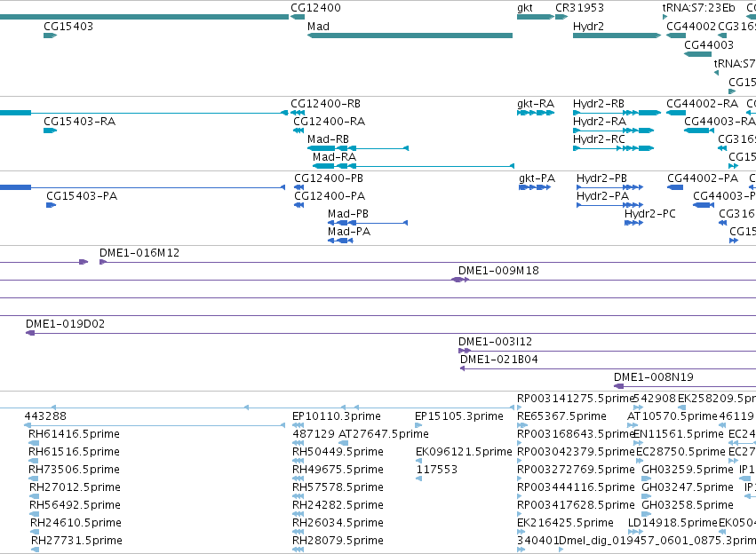Click the RH24282.5prime EST label
Image resolution: width=756 pixels, height=554 pixels.
(x=338, y=505)
